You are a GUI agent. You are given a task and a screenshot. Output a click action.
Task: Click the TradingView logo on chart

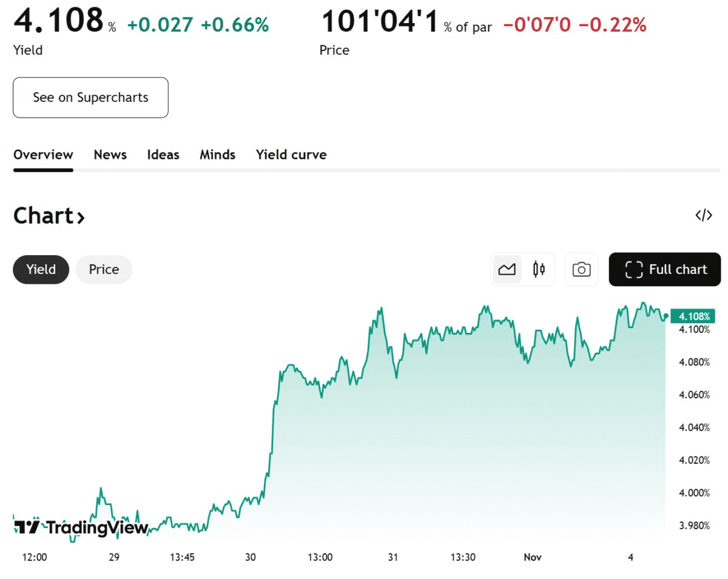pos(81,527)
